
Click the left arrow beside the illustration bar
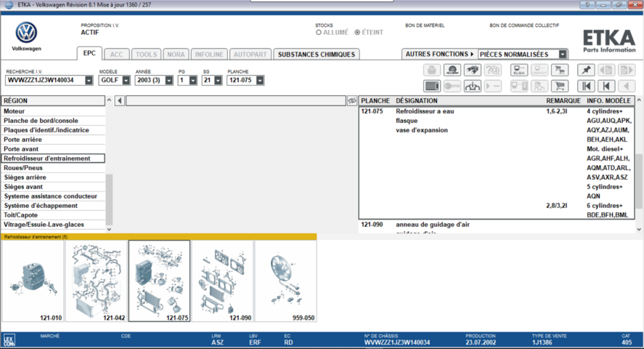(120, 101)
